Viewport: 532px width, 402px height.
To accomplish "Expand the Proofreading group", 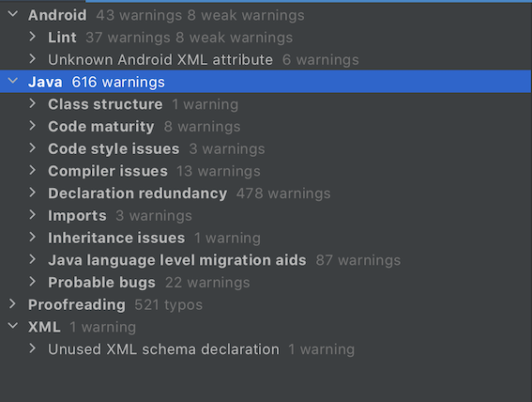I will pyautogui.click(x=12, y=304).
